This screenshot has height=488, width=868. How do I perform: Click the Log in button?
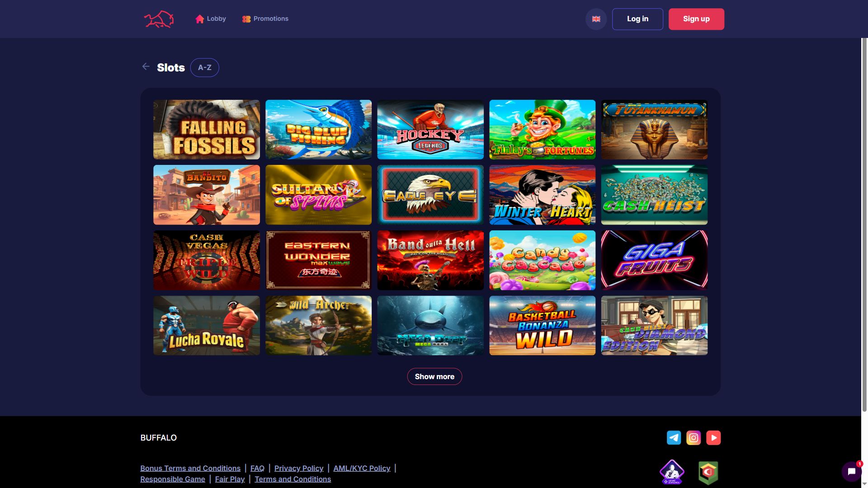click(637, 19)
